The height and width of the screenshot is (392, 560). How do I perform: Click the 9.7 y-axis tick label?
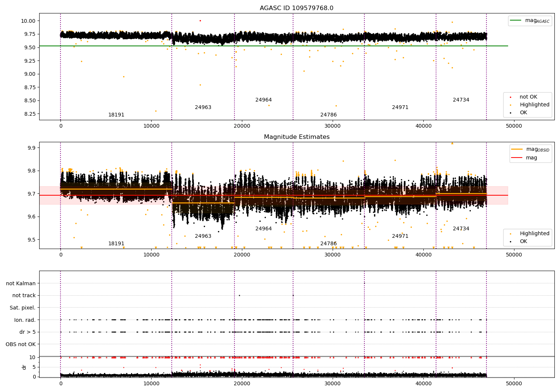[32, 194]
